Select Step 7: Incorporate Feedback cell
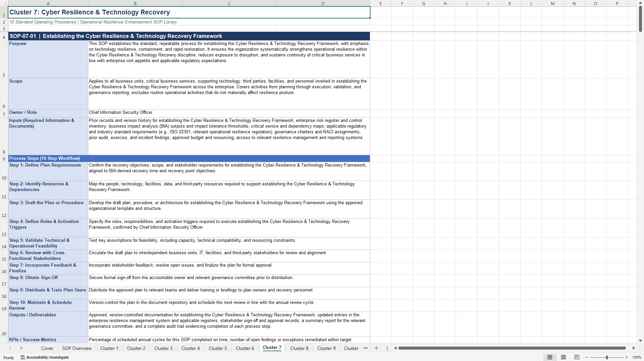The width and height of the screenshot is (644, 361). click(x=48, y=268)
